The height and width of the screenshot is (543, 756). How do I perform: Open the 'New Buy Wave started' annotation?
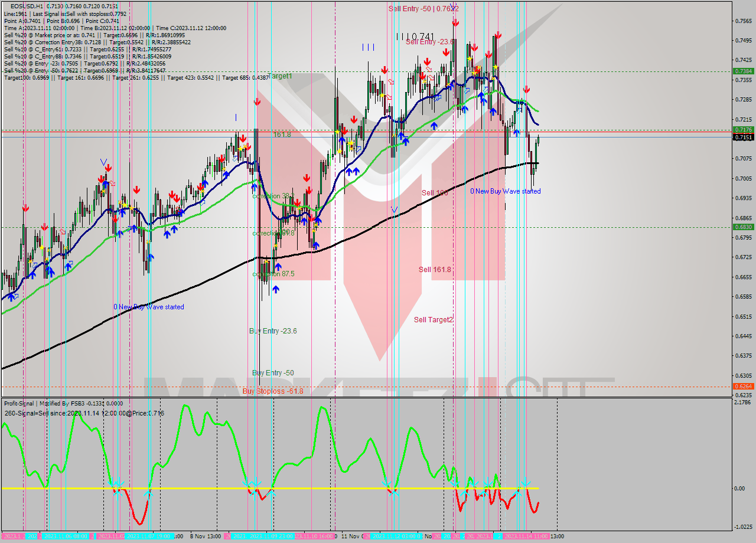(x=505, y=191)
